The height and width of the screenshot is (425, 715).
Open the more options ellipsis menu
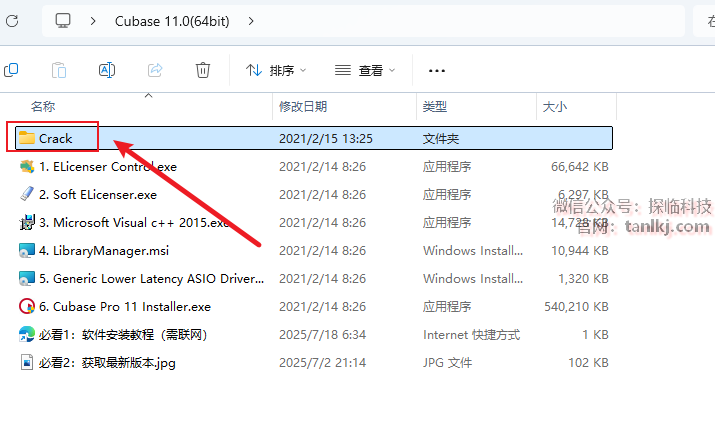[437, 71]
